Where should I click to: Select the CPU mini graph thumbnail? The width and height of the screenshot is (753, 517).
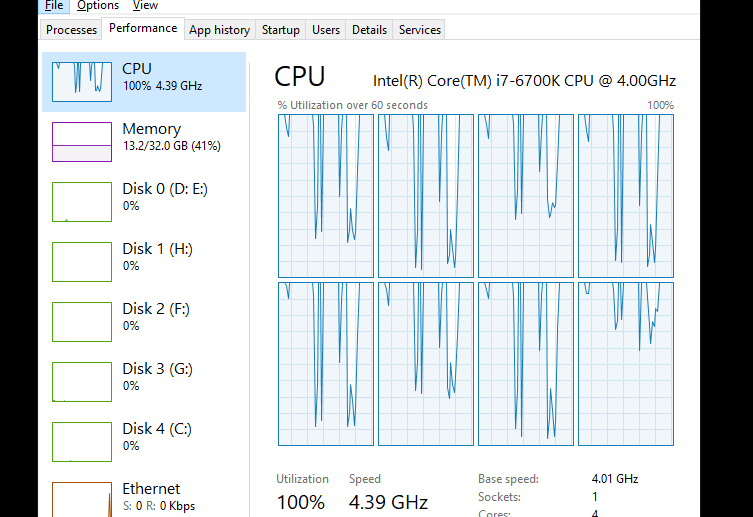82,82
